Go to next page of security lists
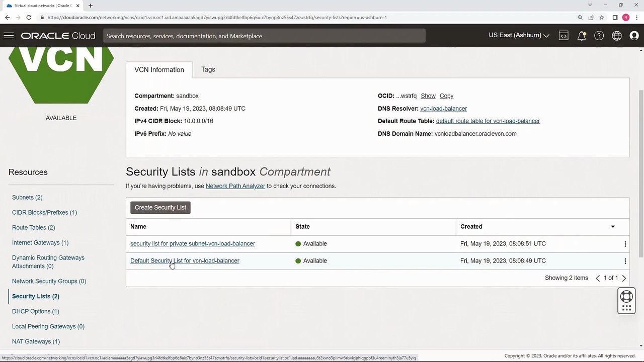The image size is (644, 362). tap(624, 278)
